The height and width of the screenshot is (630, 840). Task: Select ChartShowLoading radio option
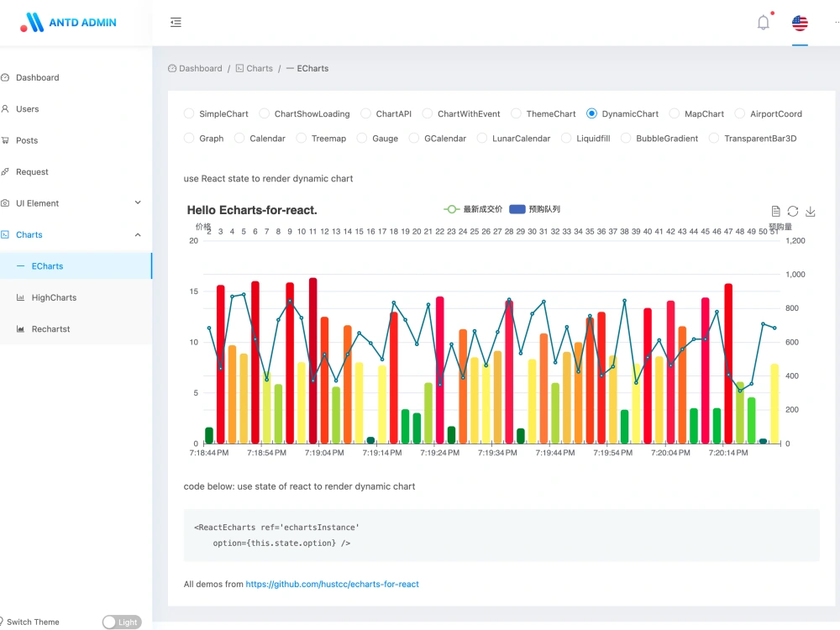[264, 113]
